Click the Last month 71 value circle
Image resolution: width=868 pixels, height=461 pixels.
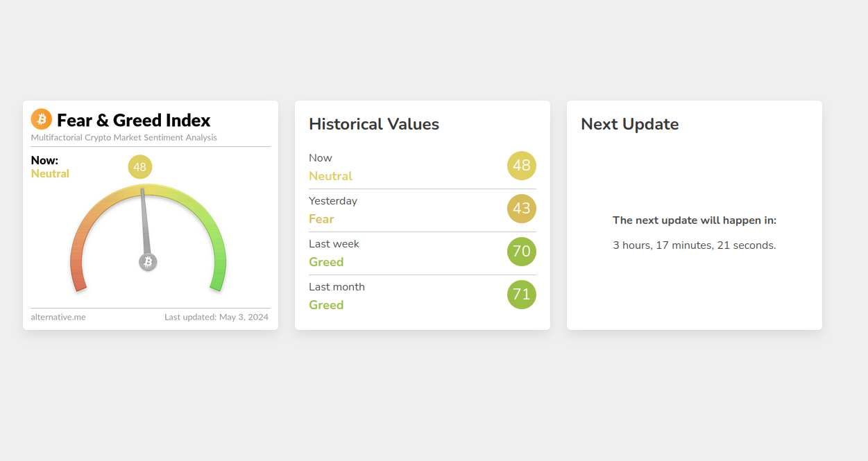coord(522,295)
